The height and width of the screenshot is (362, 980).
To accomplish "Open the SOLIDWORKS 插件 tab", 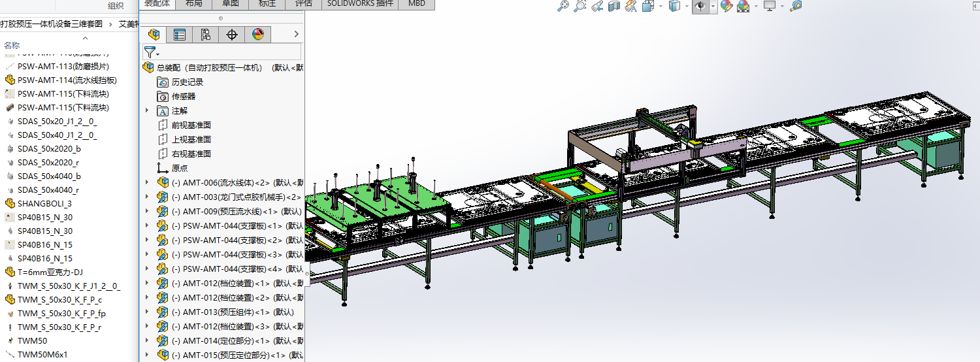I will (x=360, y=3).
